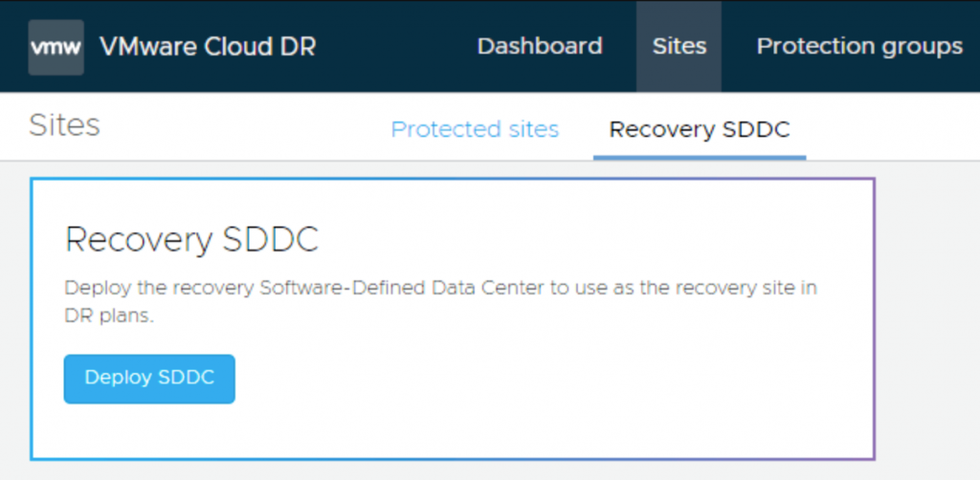
Task: Click the Sites page heading
Action: (64, 125)
